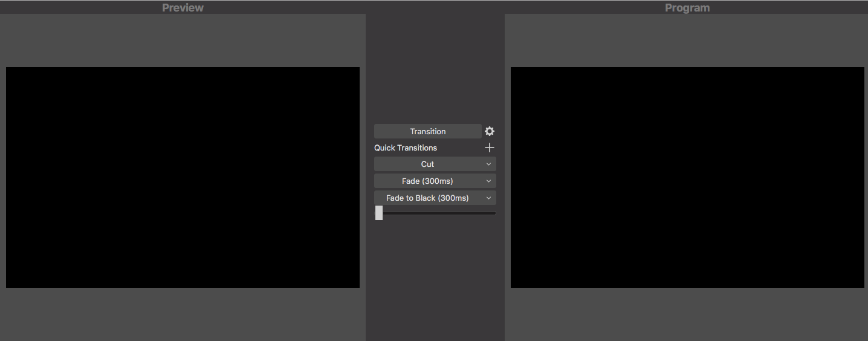Trigger the Fade (300ms) quick transition
Image resolution: width=868 pixels, height=341 pixels.
click(x=427, y=181)
